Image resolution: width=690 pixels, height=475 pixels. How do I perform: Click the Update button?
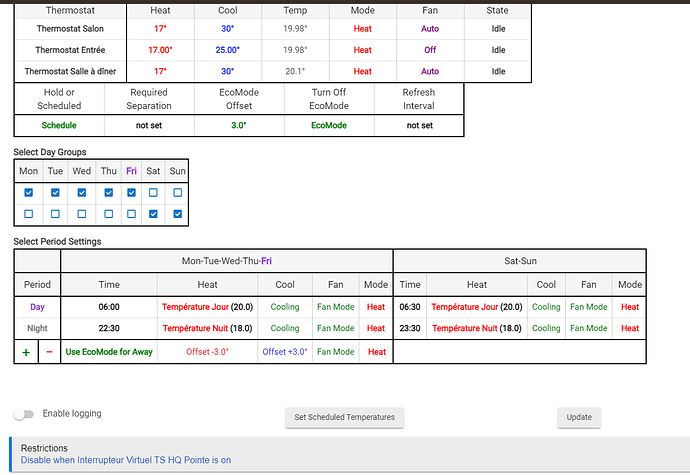pos(578,417)
